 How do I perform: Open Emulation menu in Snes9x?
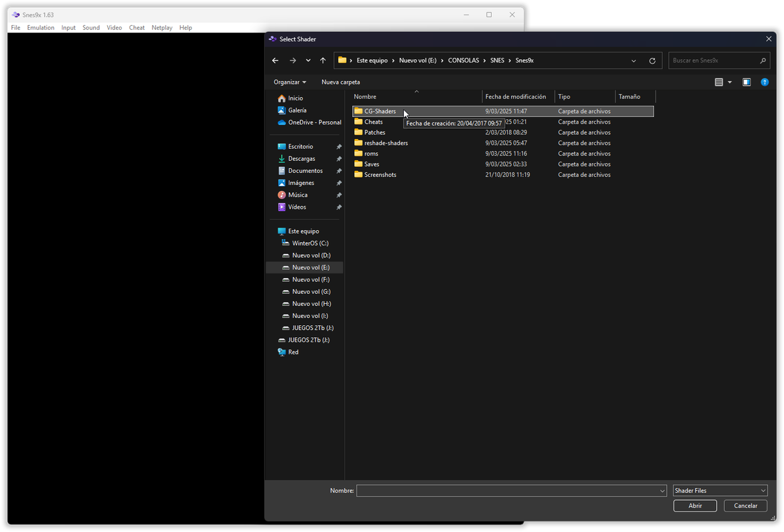point(41,28)
